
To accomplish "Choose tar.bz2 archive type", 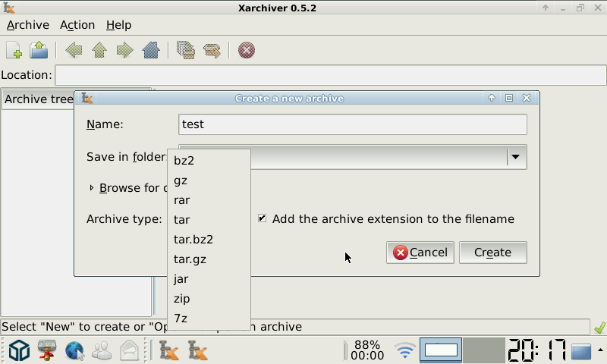I will tap(209, 240).
